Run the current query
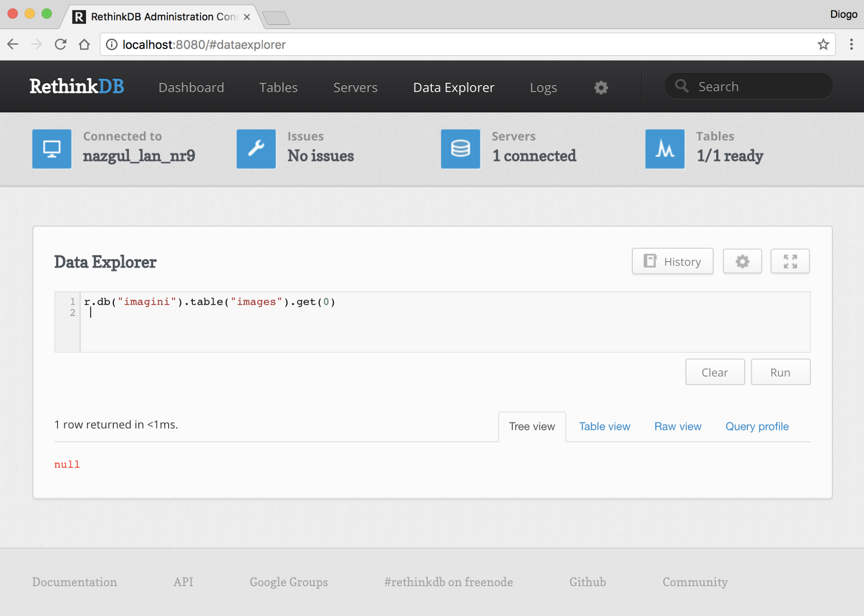The image size is (864, 616). click(780, 372)
